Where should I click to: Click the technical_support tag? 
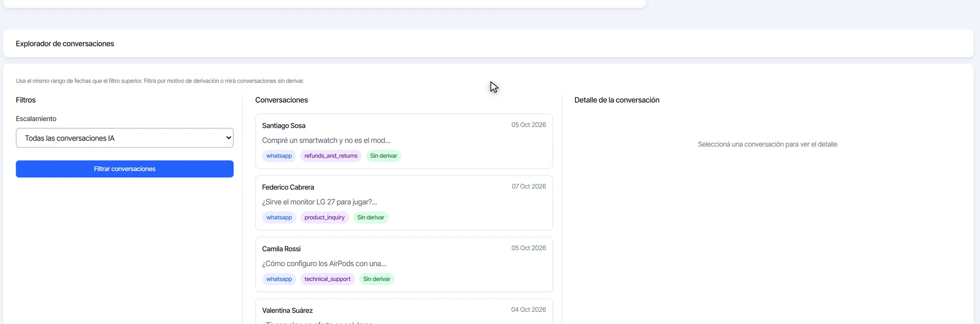click(327, 279)
